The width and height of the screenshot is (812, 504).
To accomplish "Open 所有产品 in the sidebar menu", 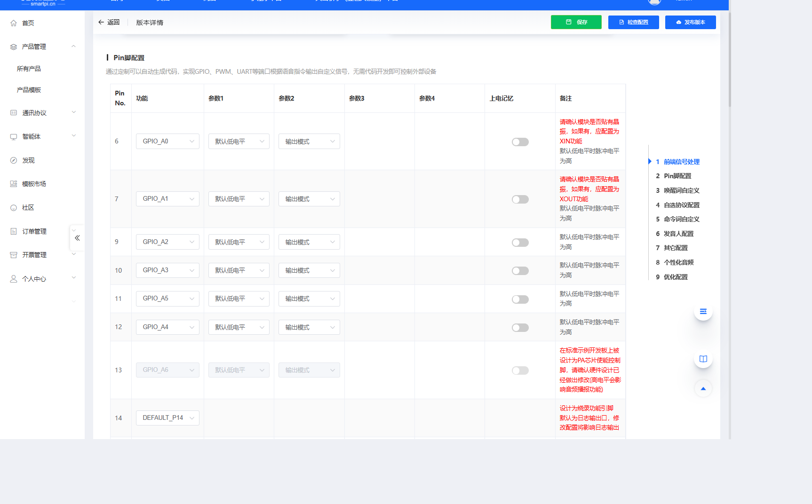I will coord(29,69).
